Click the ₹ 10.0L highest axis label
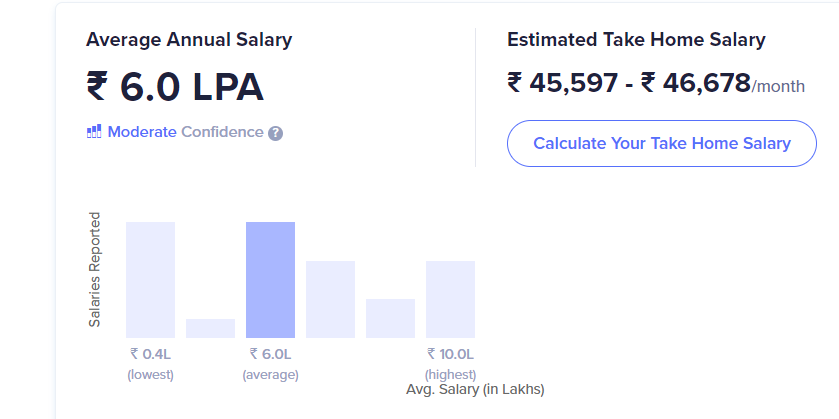The image size is (839, 419). click(450, 354)
